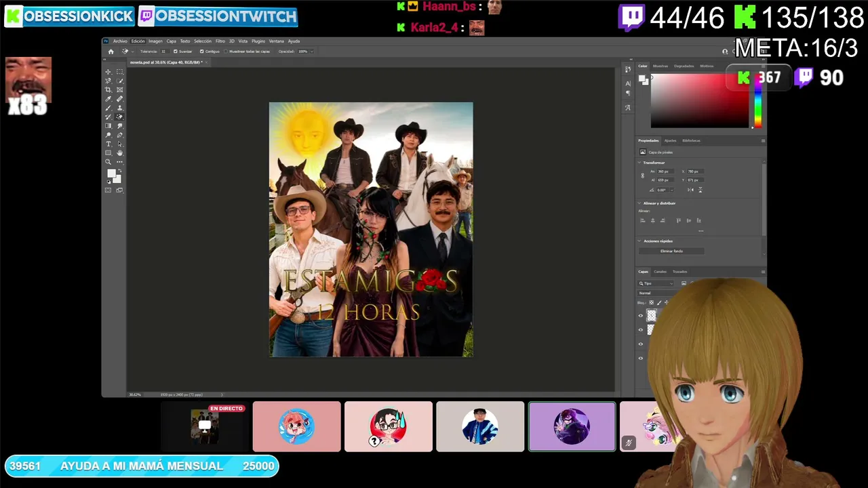868x488 pixels.
Task: Open the collapsed Glyphs panel icon
Action: 627,107
